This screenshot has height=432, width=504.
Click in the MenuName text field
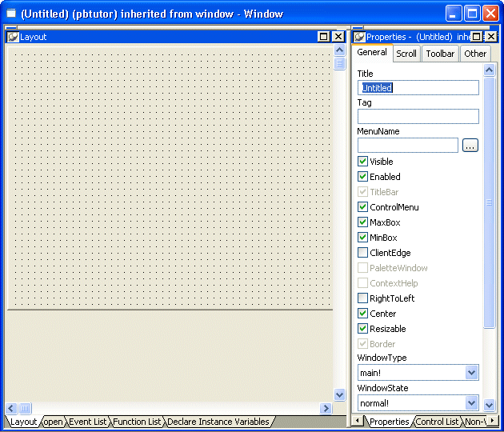408,146
